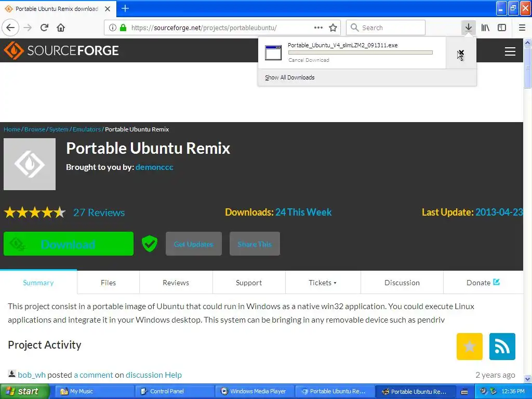
Task: Open the browser home page
Action: point(61,28)
